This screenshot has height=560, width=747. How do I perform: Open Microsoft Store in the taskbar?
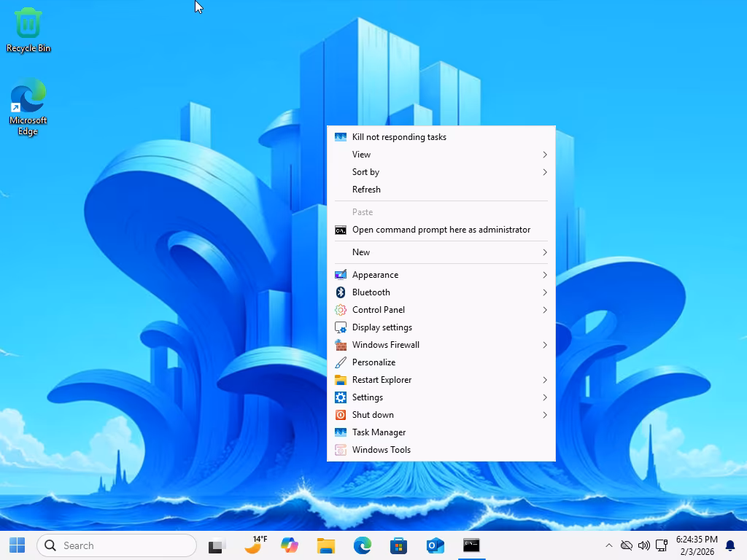(399, 545)
